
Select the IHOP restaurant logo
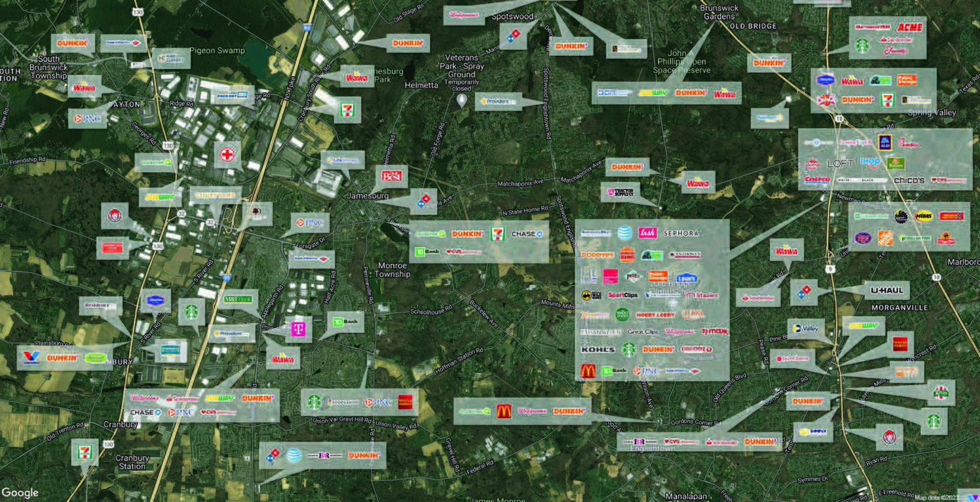click(870, 163)
